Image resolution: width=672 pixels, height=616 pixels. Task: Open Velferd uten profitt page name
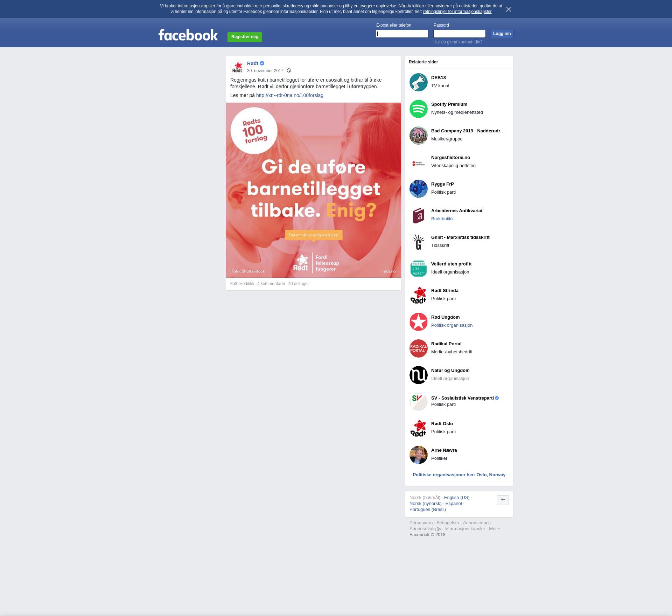click(x=451, y=264)
